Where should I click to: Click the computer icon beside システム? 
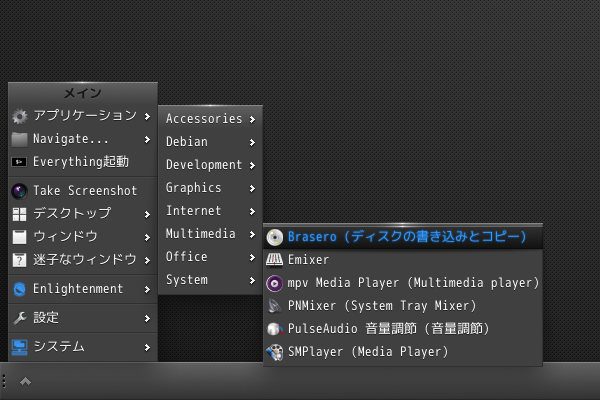click(20, 347)
